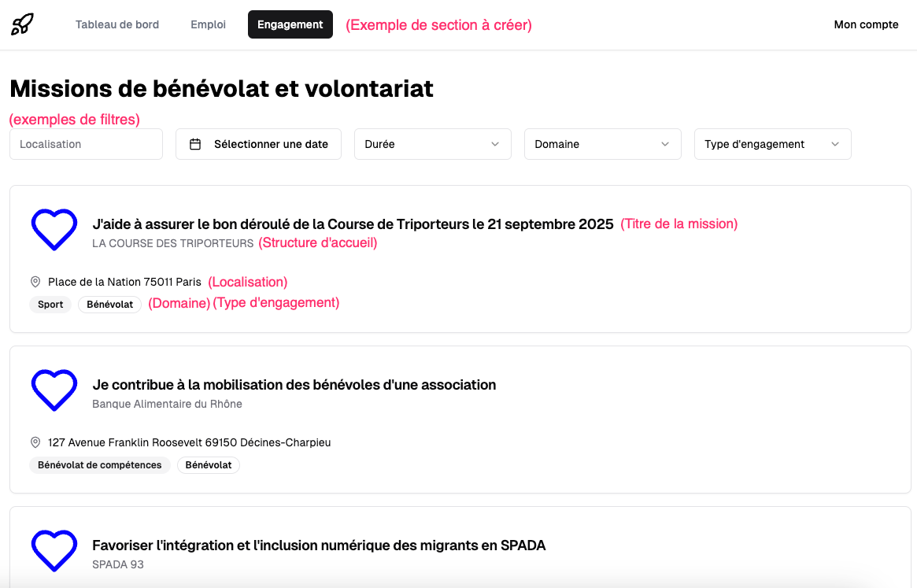917x588 pixels.
Task: Click location pin icon beside Avenue Franklin Roosevelt
Action: (35, 442)
